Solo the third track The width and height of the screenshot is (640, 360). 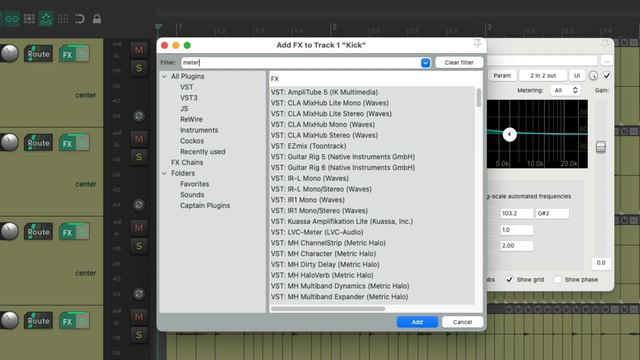(x=139, y=246)
